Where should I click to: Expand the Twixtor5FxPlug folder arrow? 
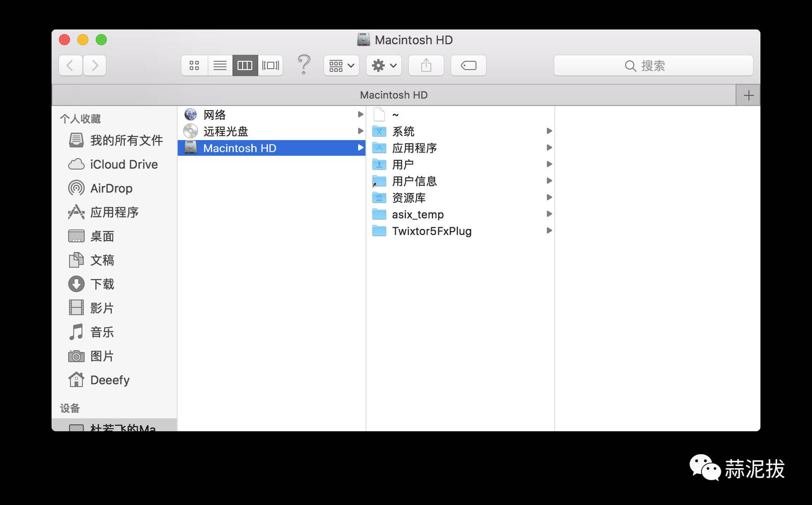click(549, 231)
